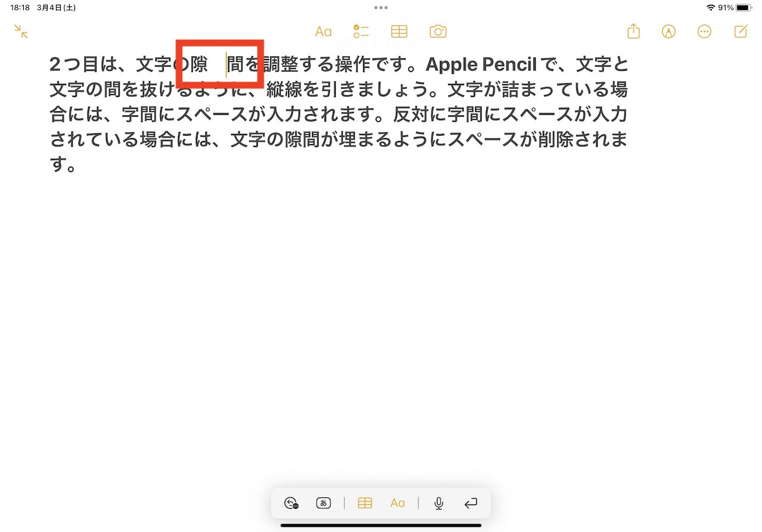Switch the input language with the あ key
This screenshot has height=532, width=762.
(323, 503)
